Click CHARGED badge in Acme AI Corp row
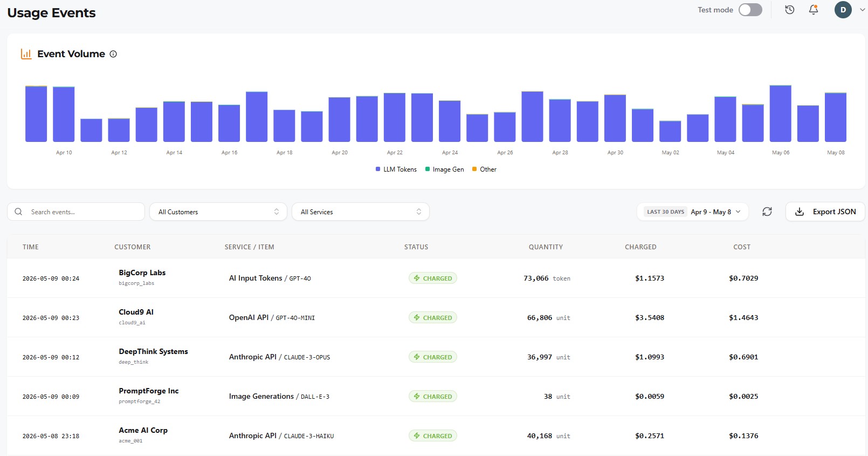Image resolution: width=868 pixels, height=456 pixels. pos(432,435)
